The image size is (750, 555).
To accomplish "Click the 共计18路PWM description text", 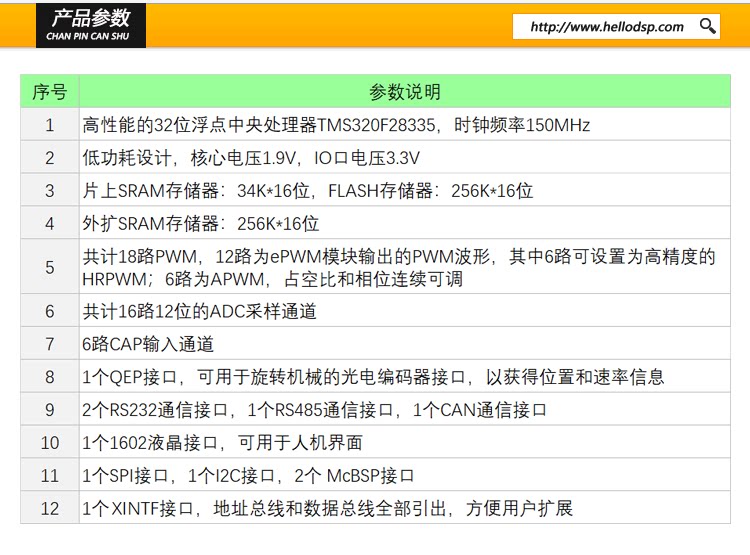I will pos(399,267).
